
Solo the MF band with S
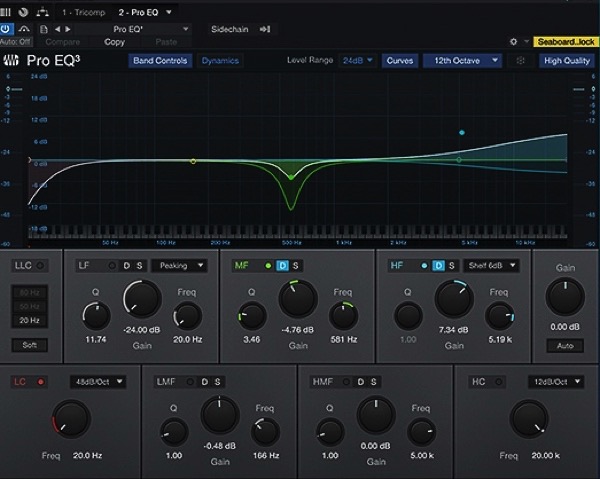click(x=295, y=266)
